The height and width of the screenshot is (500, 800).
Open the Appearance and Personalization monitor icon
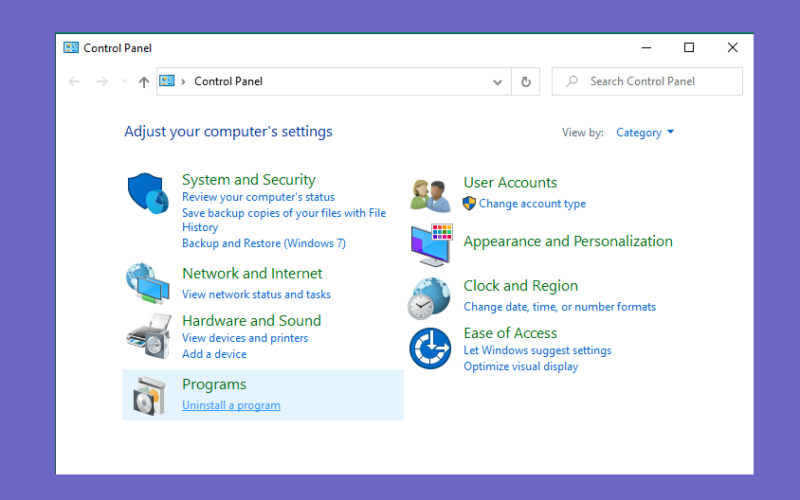432,245
